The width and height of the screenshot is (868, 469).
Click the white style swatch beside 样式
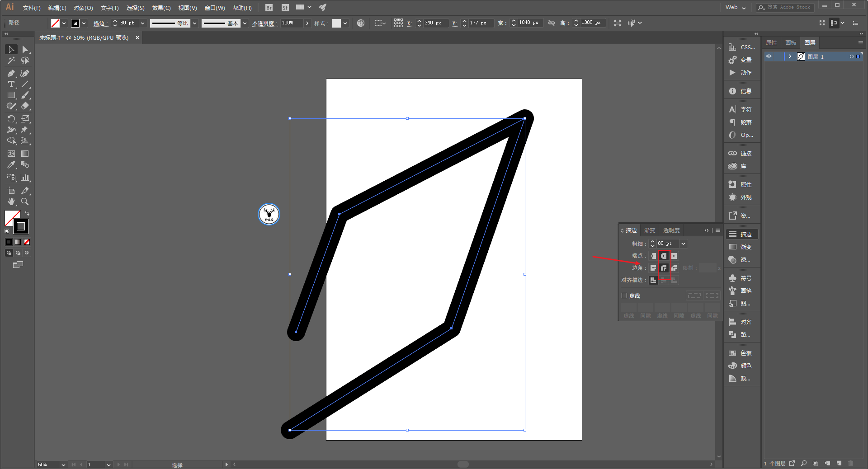click(336, 23)
